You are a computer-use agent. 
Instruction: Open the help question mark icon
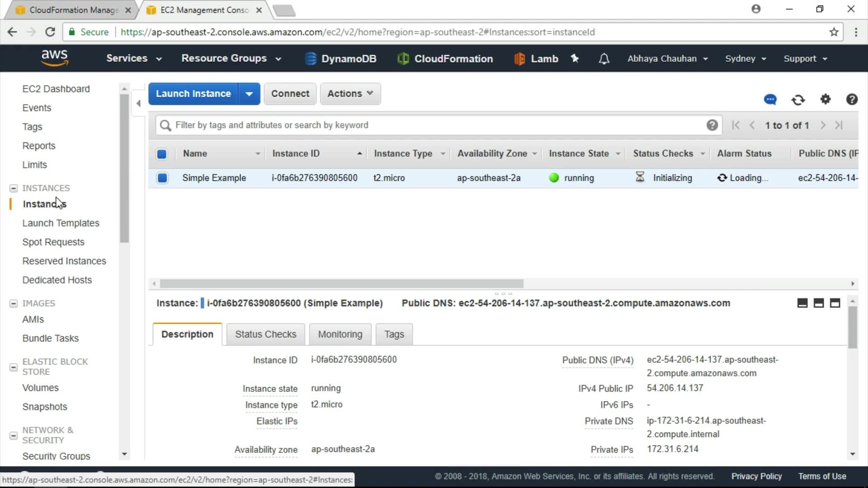[x=852, y=99]
